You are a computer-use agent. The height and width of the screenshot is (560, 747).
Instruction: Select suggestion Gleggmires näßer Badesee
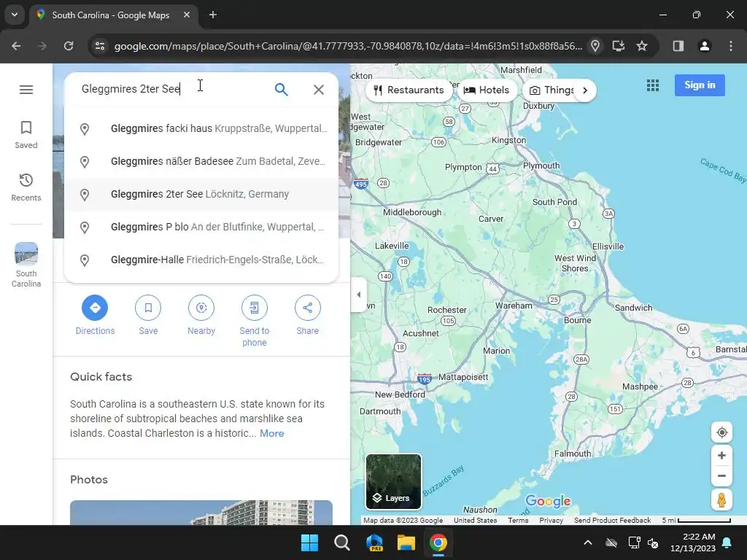click(201, 161)
